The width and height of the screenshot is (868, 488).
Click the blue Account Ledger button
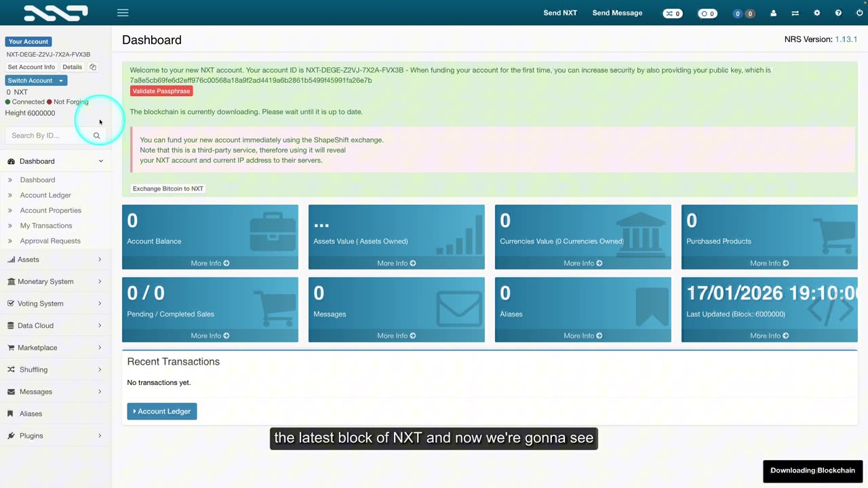click(162, 411)
